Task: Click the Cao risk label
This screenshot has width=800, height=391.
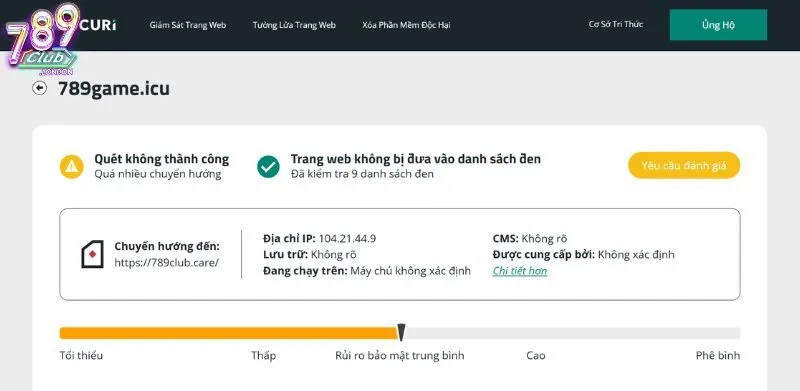Action: coord(536,355)
